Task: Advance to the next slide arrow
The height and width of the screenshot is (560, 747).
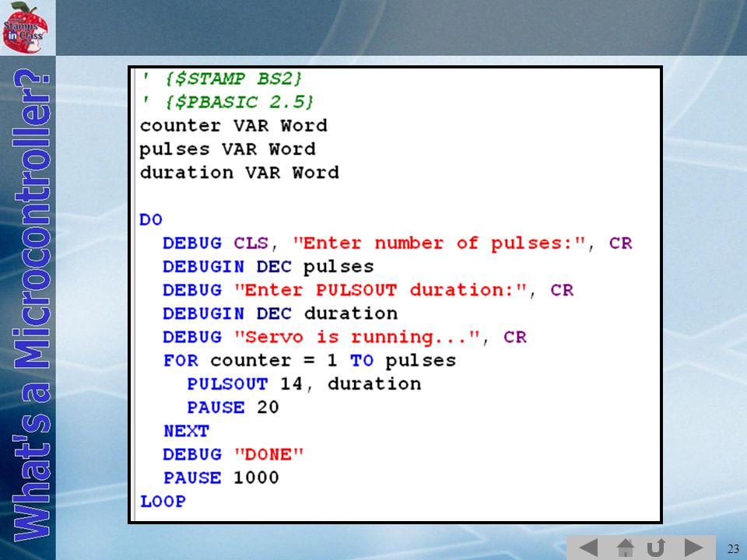Action: click(x=693, y=548)
